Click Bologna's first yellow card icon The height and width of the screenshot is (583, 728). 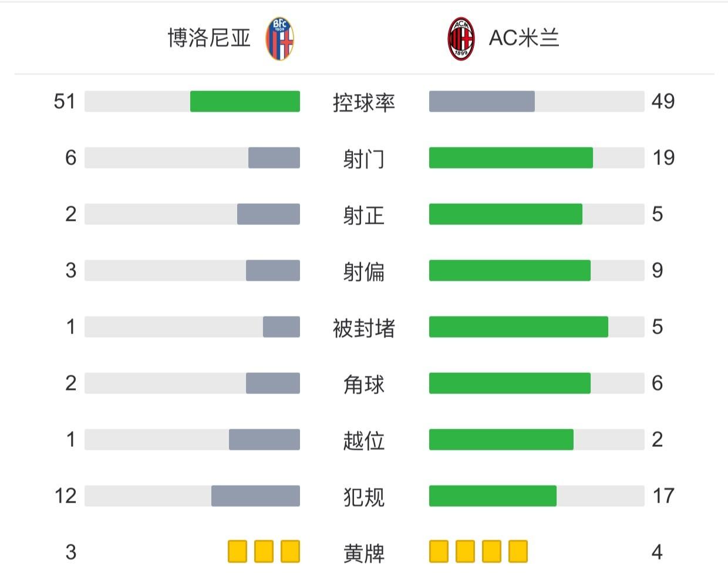237,552
